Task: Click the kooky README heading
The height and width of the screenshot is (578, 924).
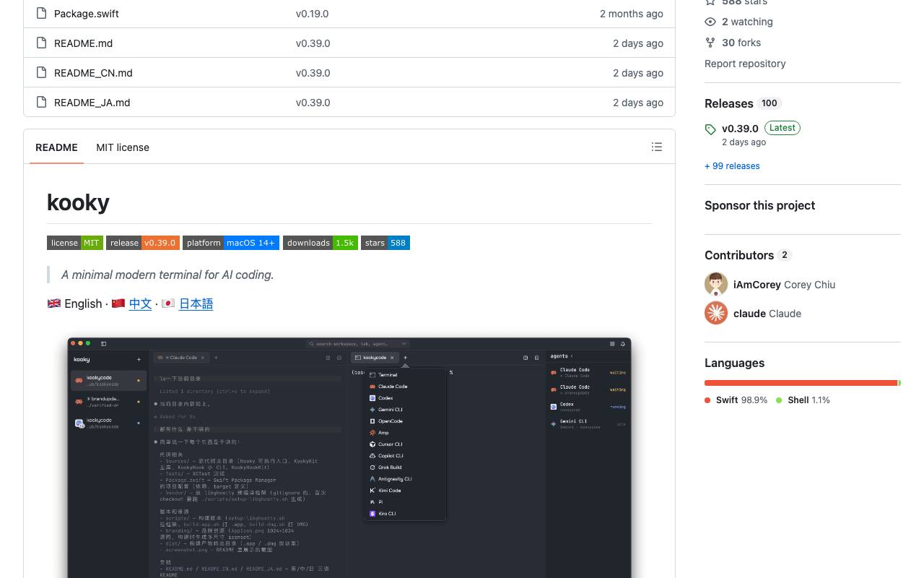Action: (x=78, y=202)
